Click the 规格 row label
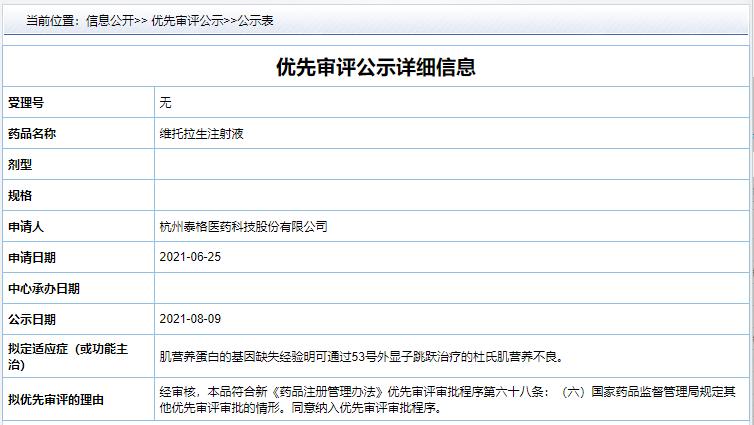 tap(20, 196)
